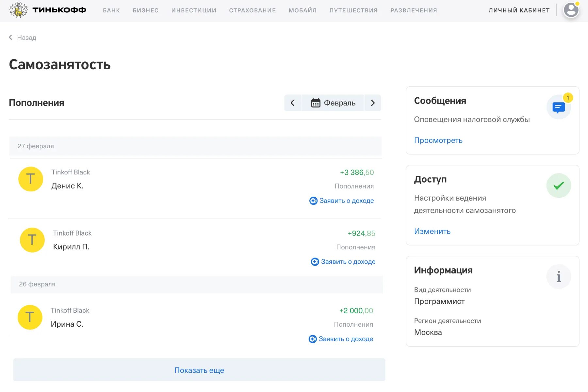Go to the next month with right chevron
Viewport: 588px width, 392px height.
pyautogui.click(x=373, y=103)
